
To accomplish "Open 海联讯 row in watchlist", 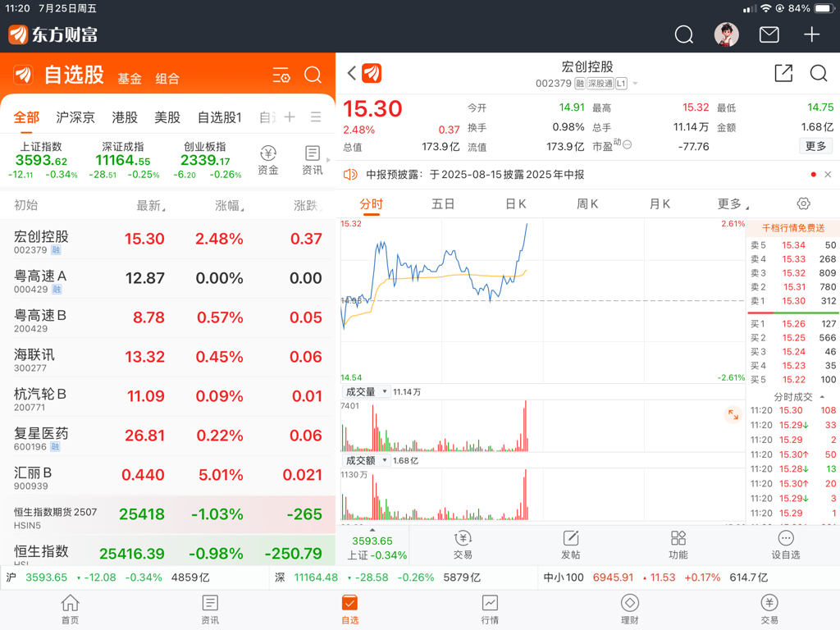I will point(167,357).
